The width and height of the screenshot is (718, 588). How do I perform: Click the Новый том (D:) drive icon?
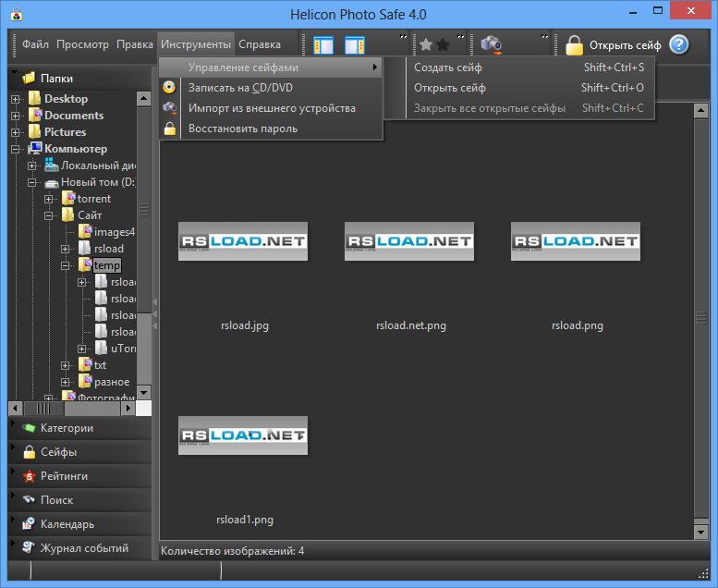pos(52,183)
